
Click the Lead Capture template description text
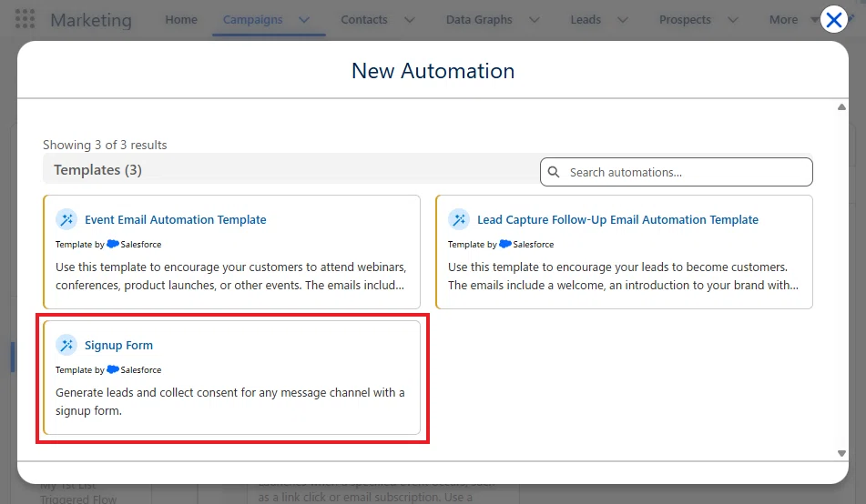(x=623, y=276)
